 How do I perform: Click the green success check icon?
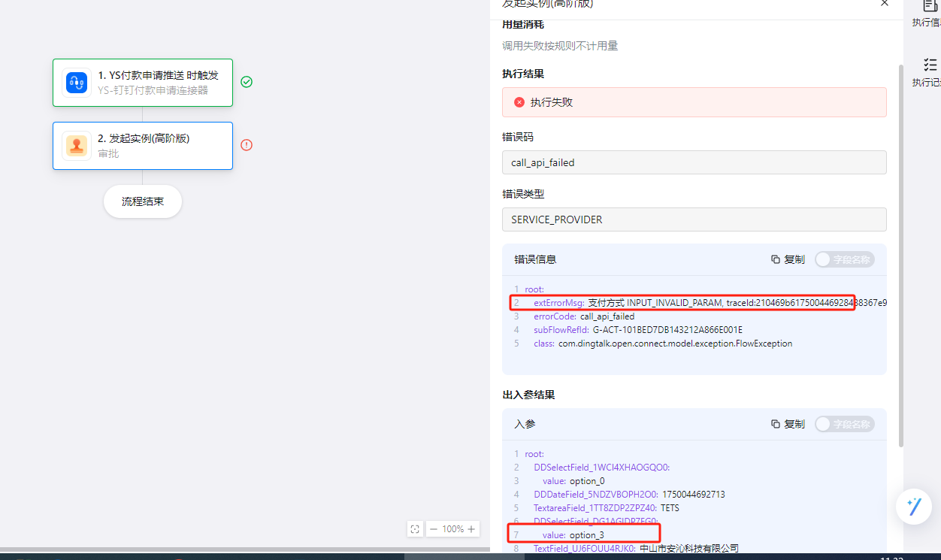(x=247, y=82)
